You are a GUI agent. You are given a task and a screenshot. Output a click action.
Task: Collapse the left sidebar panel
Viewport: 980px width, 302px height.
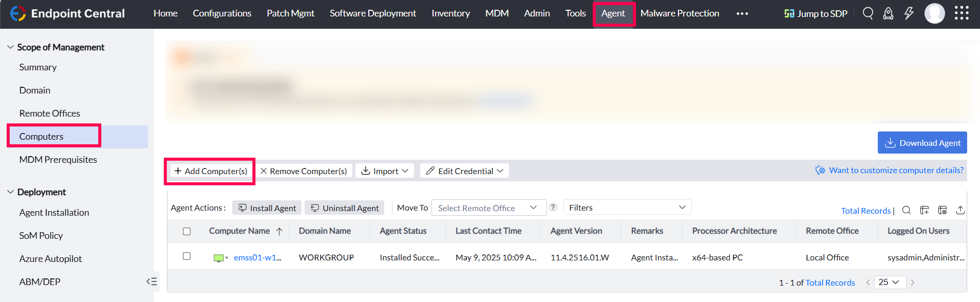pyautogui.click(x=152, y=281)
